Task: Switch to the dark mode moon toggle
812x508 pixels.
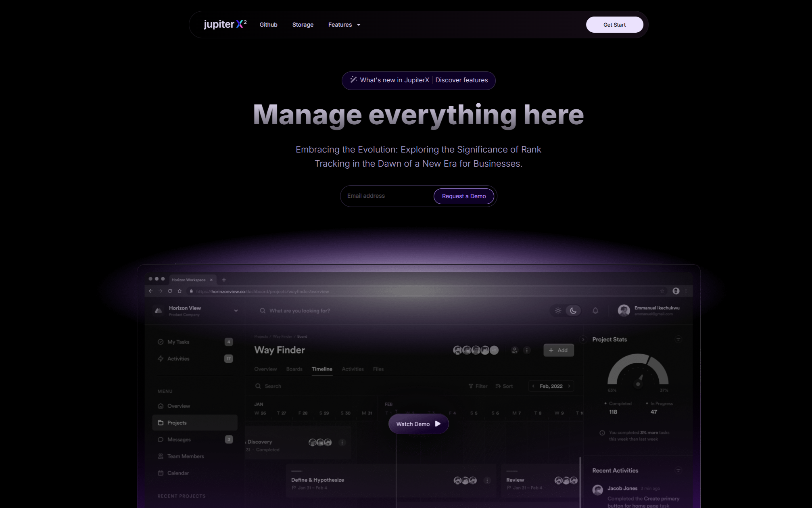Action: (573, 311)
